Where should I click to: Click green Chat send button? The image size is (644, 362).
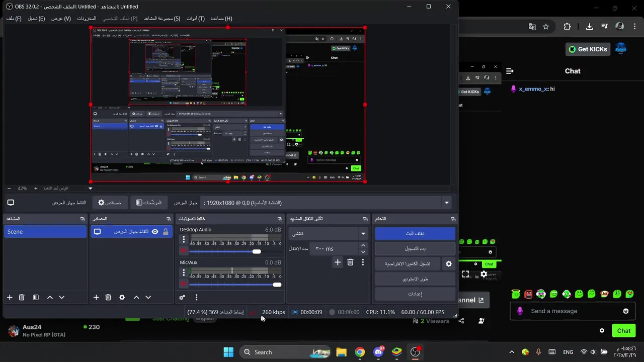click(x=624, y=331)
